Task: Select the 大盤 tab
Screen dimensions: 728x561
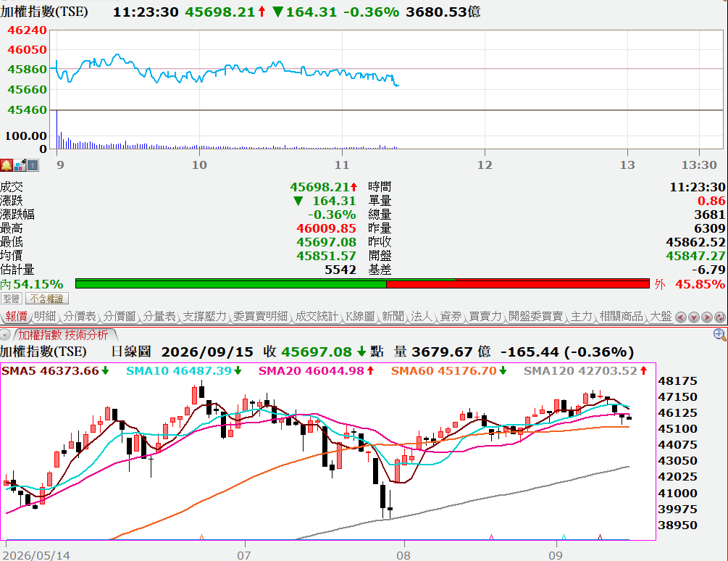Action: (x=661, y=316)
